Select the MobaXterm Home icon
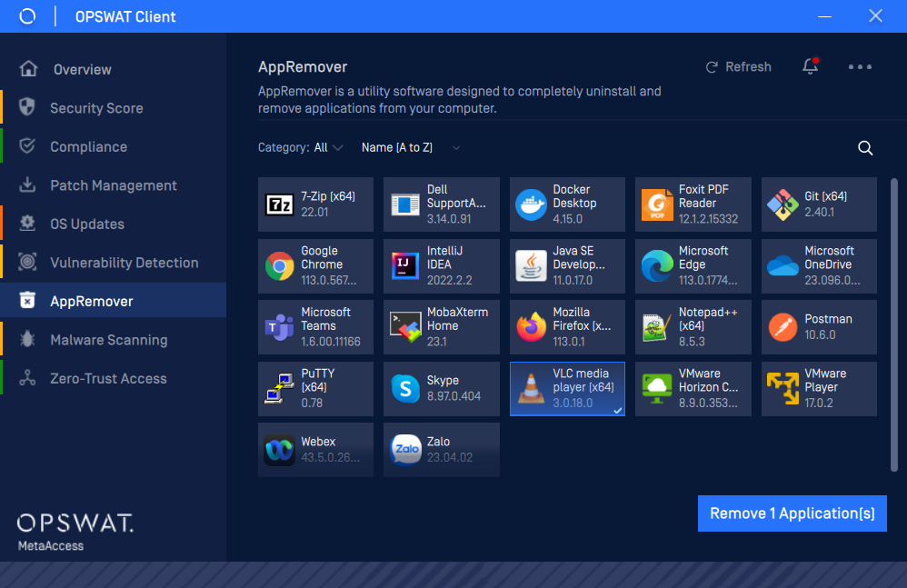Screen dimensions: 907x588 click(x=405, y=327)
